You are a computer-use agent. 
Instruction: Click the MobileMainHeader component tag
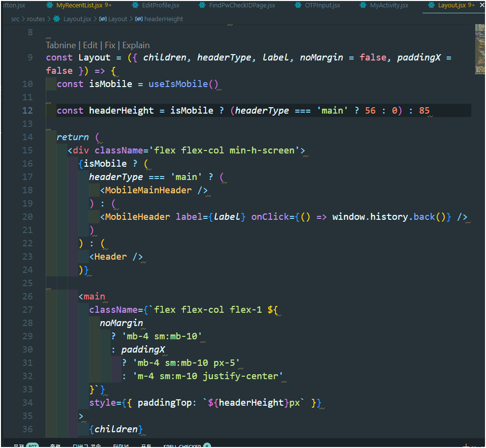click(x=149, y=190)
